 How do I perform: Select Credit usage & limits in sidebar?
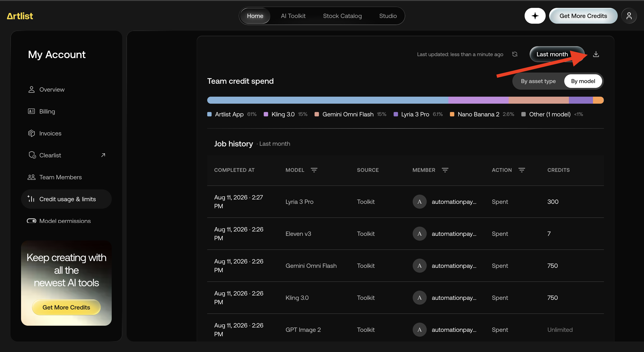click(66, 199)
